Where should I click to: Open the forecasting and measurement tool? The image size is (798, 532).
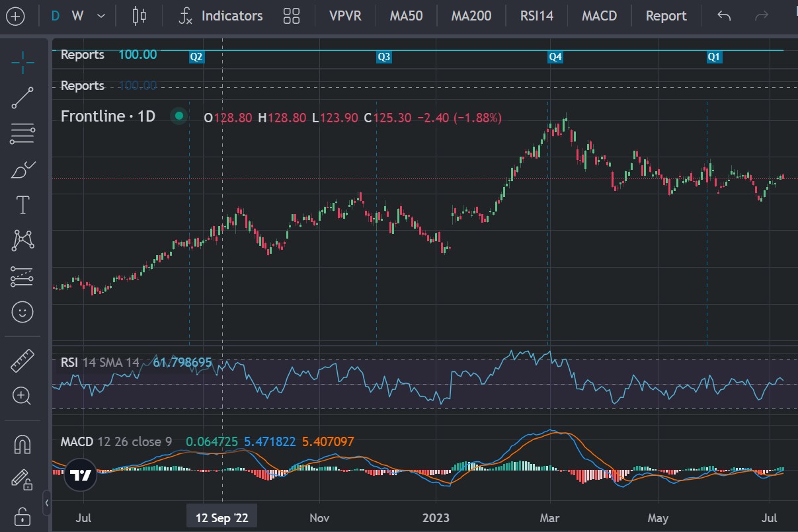tap(23, 277)
